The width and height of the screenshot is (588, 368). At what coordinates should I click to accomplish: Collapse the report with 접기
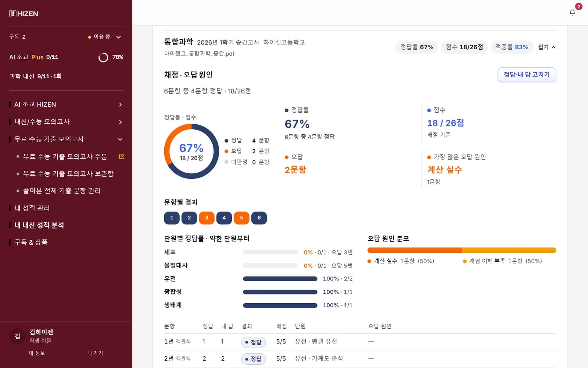click(546, 47)
